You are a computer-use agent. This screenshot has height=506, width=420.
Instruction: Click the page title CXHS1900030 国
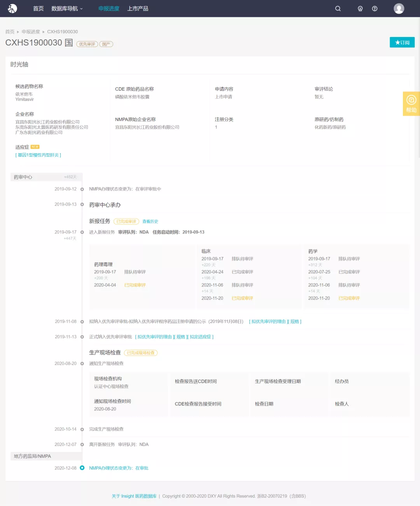point(39,43)
